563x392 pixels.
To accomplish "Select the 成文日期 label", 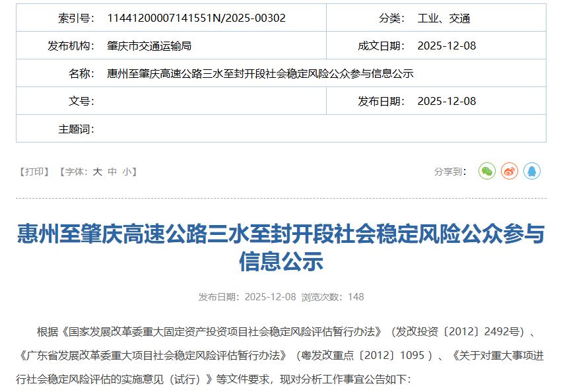I will tap(381, 46).
